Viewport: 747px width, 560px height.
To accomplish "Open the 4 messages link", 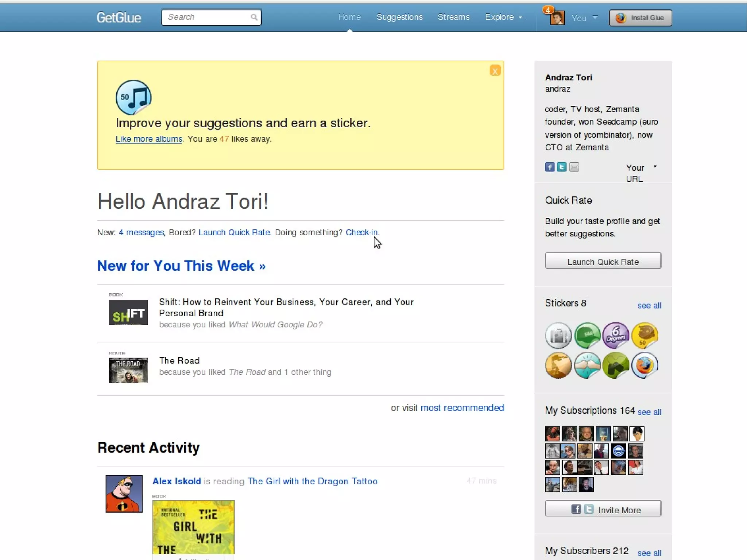I will pos(141,232).
